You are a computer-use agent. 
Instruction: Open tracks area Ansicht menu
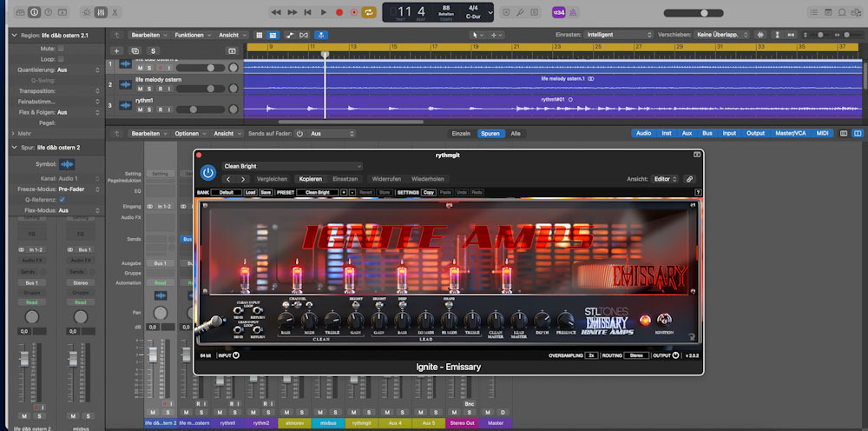pyautogui.click(x=232, y=35)
